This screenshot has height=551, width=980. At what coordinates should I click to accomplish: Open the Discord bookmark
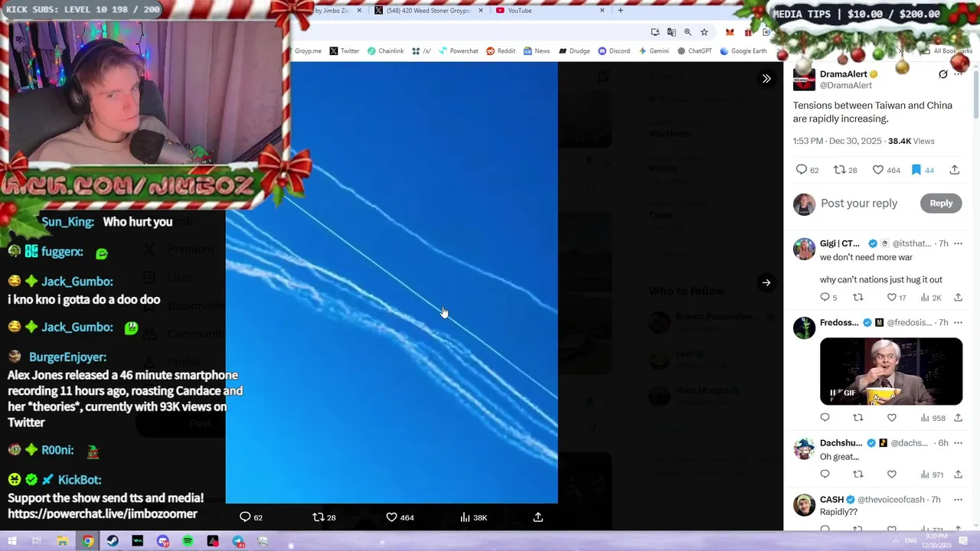click(614, 51)
